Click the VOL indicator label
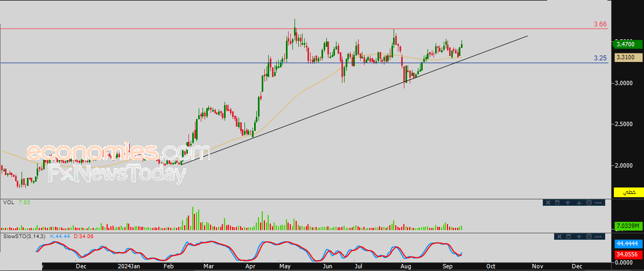644x271 pixels. 8,203
